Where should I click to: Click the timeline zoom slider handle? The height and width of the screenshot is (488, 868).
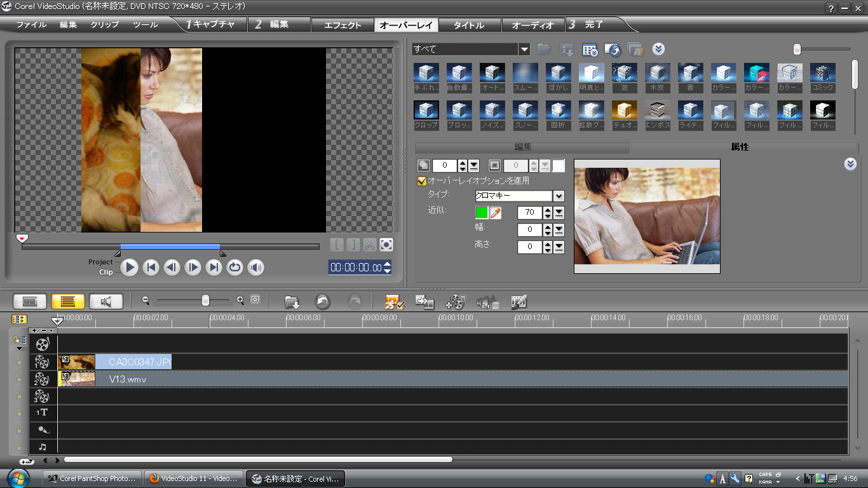tap(205, 301)
